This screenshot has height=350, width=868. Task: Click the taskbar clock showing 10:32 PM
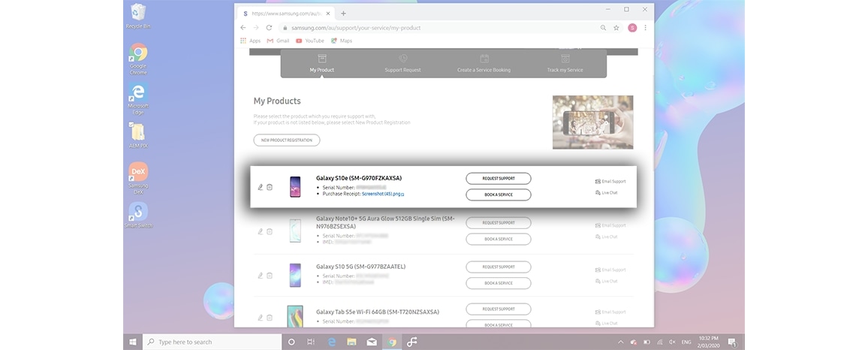(708, 342)
